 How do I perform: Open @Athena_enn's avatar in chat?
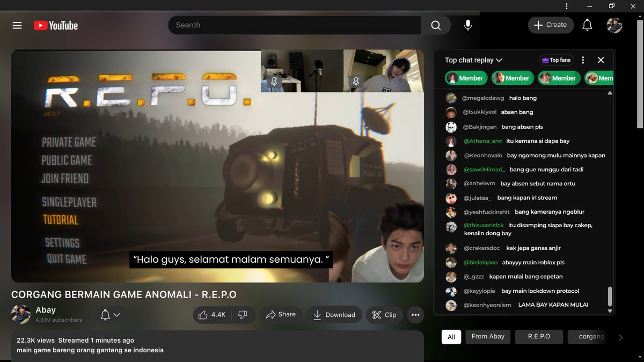[451, 141]
